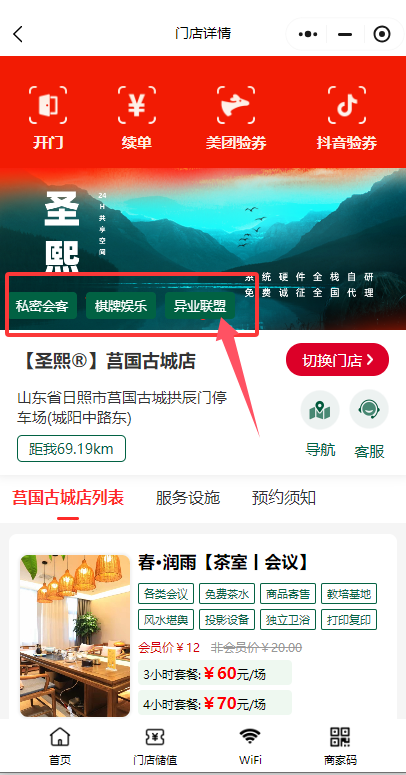Screen dimensions: 406x775
Task: Contact 客服 via the headset icon
Action: point(369,410)
